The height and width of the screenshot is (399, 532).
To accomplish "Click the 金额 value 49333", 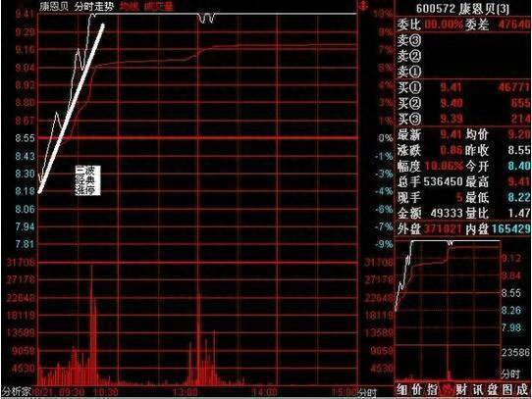I will coord(447,213).
